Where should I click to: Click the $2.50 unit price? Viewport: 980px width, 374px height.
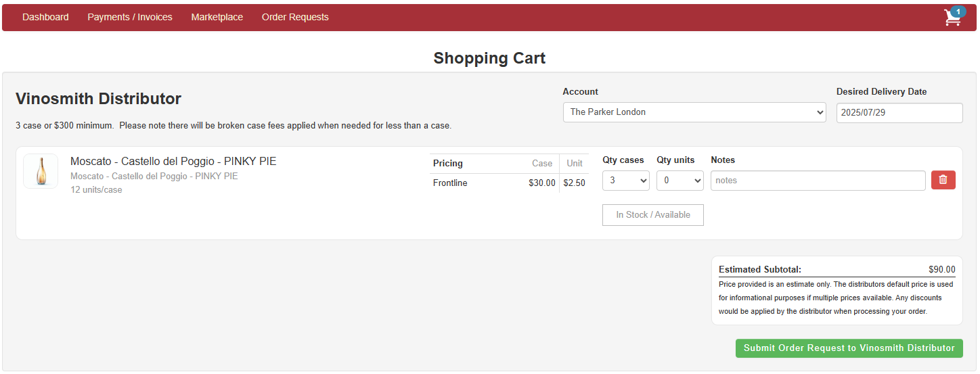[575, 183]
